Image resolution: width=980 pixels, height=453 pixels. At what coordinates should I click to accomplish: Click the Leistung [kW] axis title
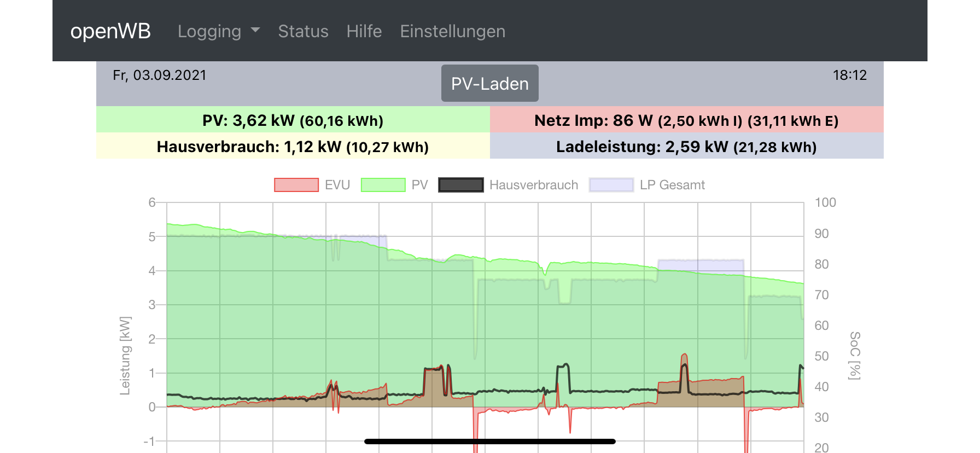point(125,356)
